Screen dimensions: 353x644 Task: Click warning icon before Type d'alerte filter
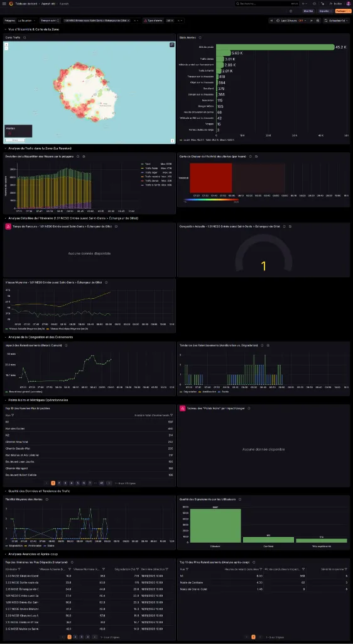coord(146,20)
